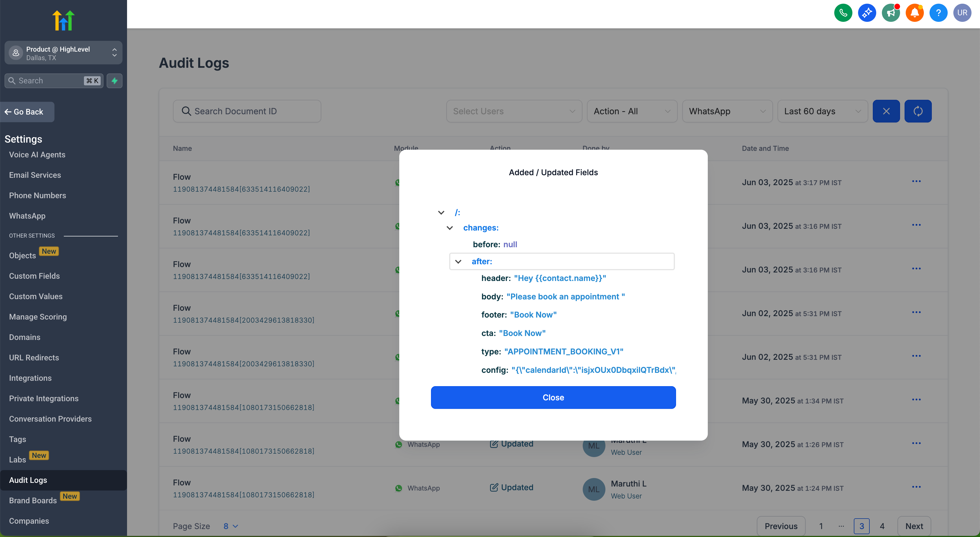This screenshot has height=537, width=980.
Task: Open the orange notifications bell
Action: (914, 13)
